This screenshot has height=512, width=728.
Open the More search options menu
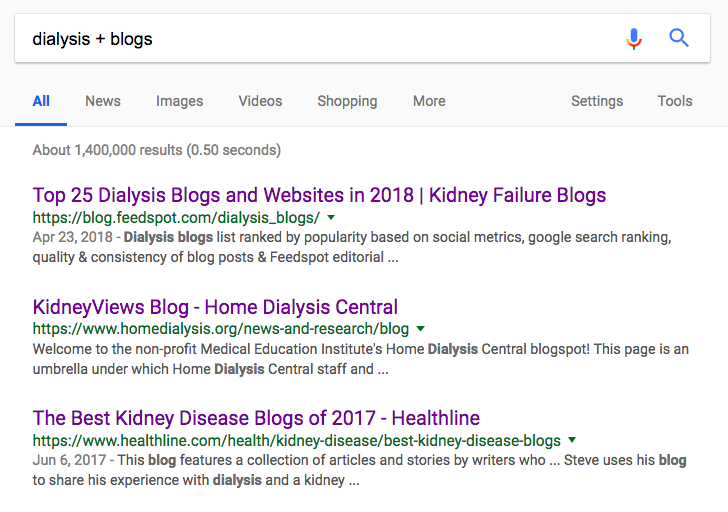[429, 101]
